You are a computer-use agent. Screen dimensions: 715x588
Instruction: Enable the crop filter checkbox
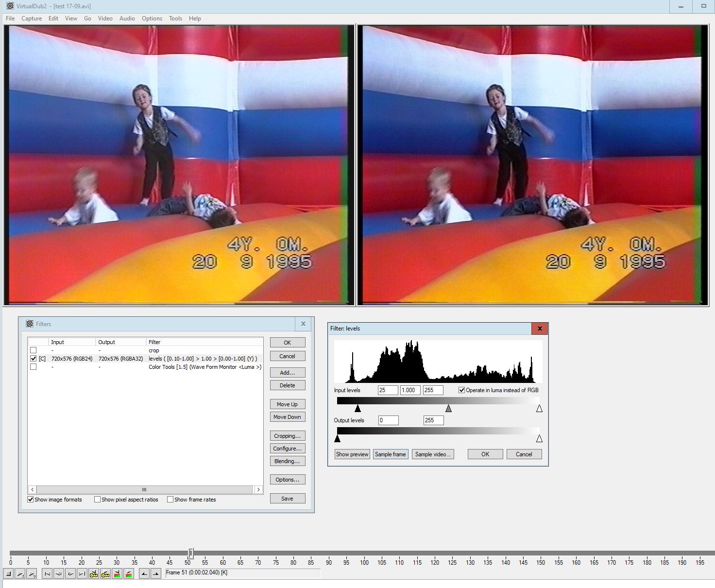pos(33,350)
